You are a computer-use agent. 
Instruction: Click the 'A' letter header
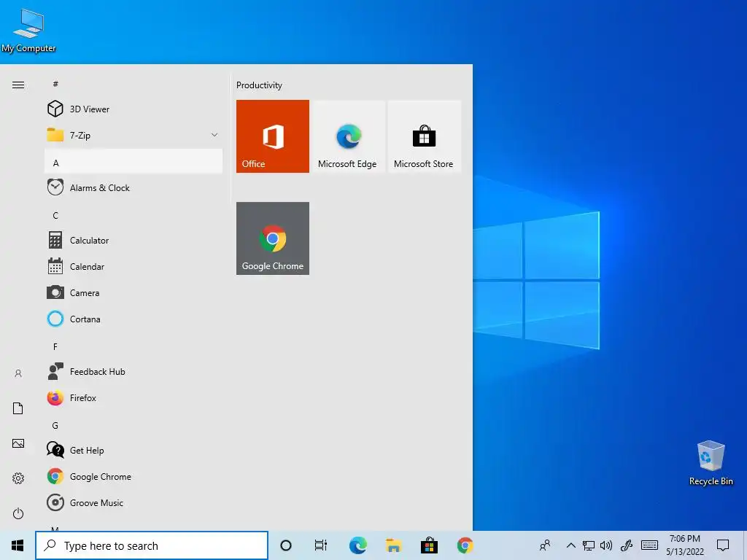[133, 161]
